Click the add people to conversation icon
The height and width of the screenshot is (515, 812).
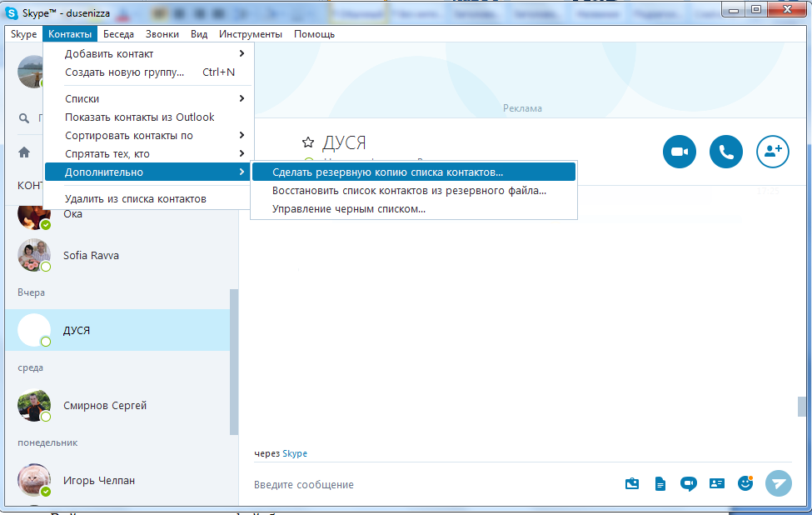[x=773, y=152]
